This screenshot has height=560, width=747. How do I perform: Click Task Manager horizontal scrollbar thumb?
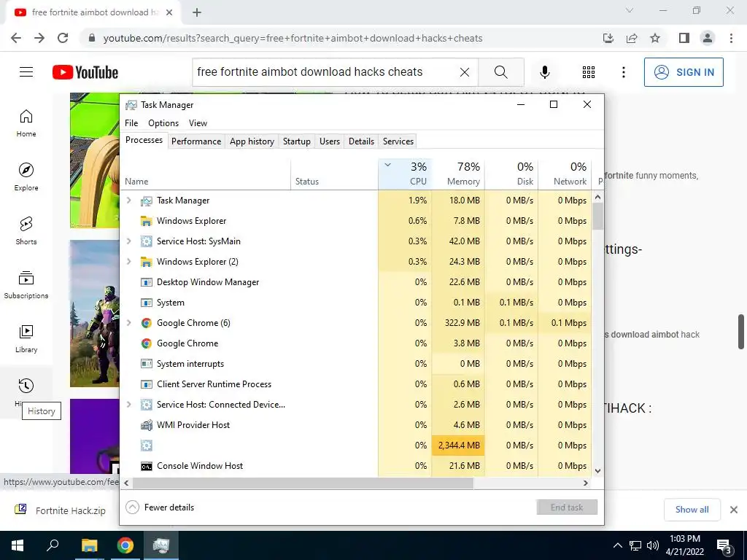tap(303, 483)
